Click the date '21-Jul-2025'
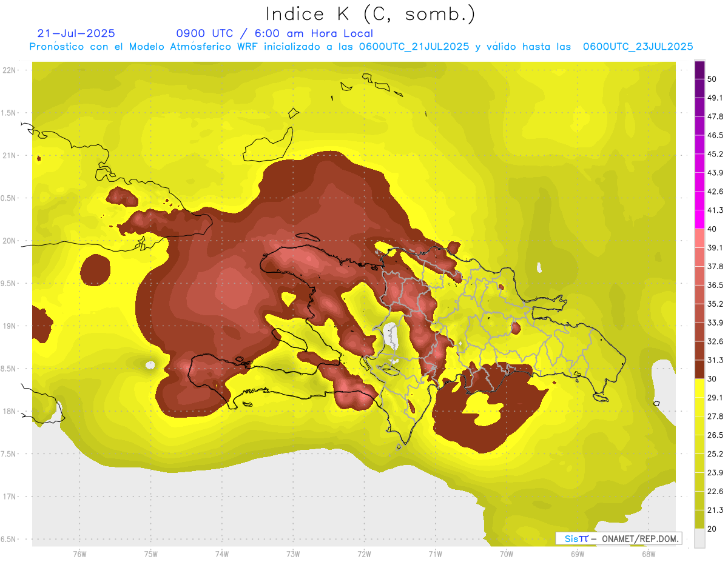The width and height of the screenshot is (728, 562). click(x=76, y=33)
